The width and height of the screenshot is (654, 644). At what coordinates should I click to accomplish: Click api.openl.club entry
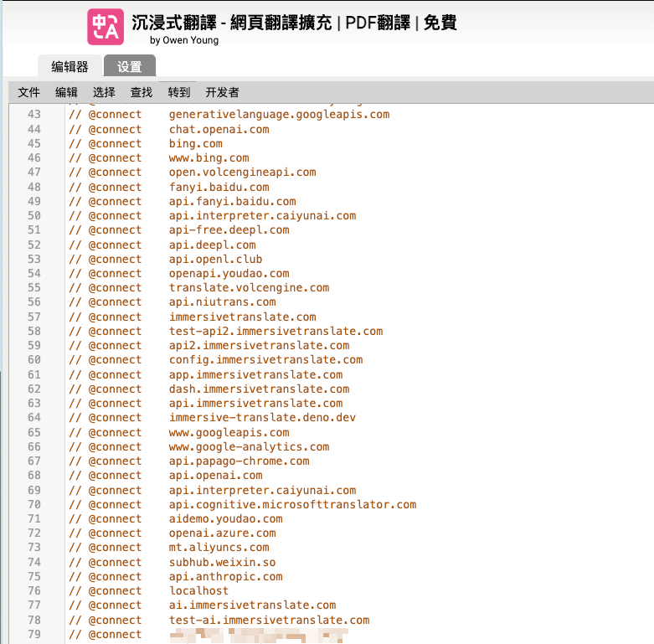pos(216,259)
